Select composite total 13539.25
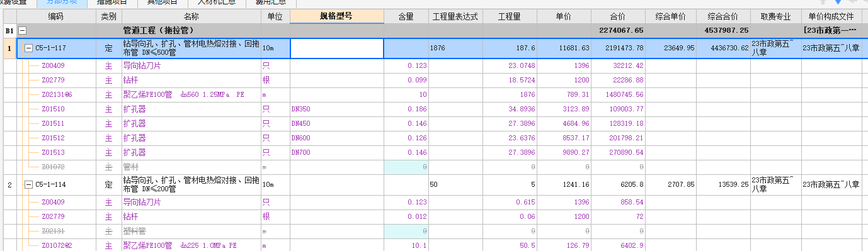 (x=724, y=184)
